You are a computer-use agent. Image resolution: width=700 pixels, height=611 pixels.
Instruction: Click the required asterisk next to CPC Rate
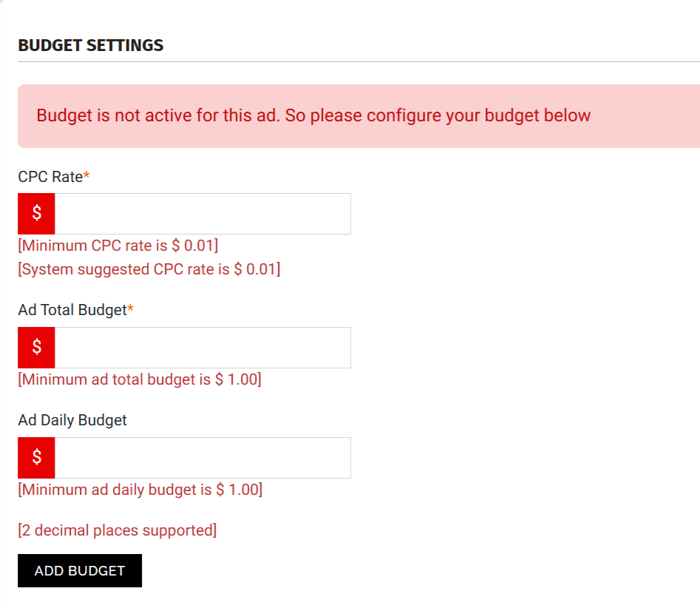[x=86, y=176]
